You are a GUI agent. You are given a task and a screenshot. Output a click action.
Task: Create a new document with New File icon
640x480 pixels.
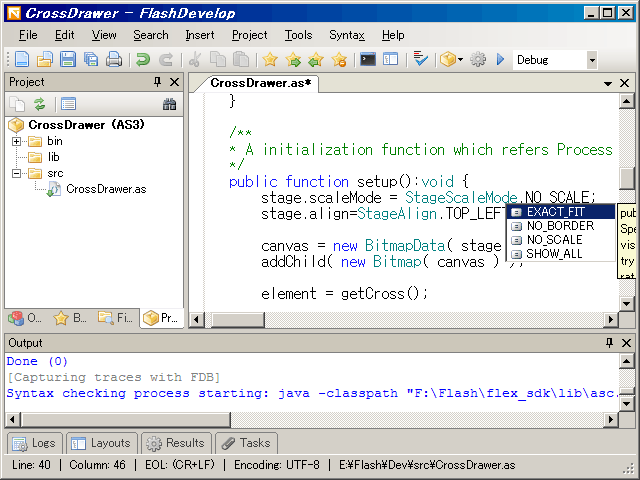pos(22,60)
